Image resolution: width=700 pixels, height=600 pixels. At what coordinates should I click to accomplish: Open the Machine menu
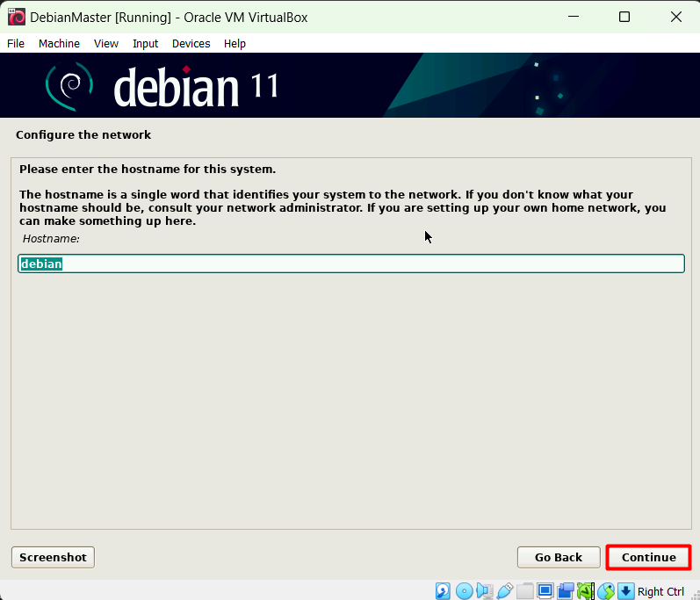click(x=60, y=44)
